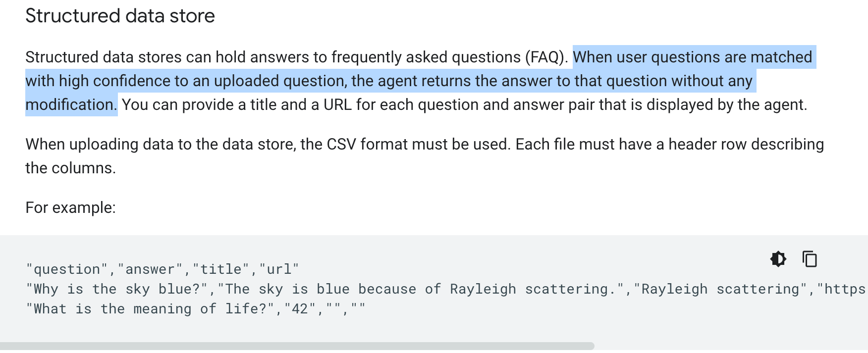Click "Rayleigh scattering" title value in code

720,289
